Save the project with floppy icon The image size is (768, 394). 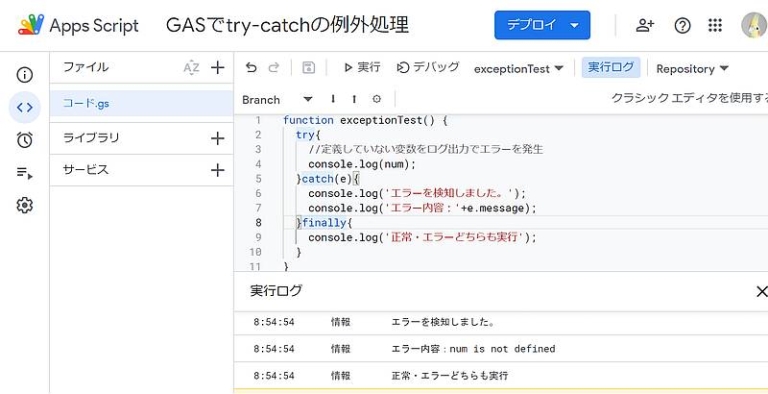[309, 68]
